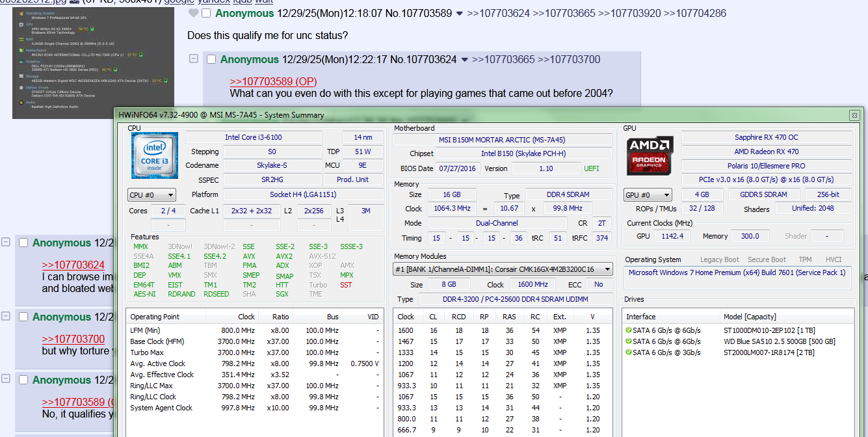The image size is (868, 437).
Task: Click the UEFI indicator text
Action: pyautogui.click(x=592, y=168)
